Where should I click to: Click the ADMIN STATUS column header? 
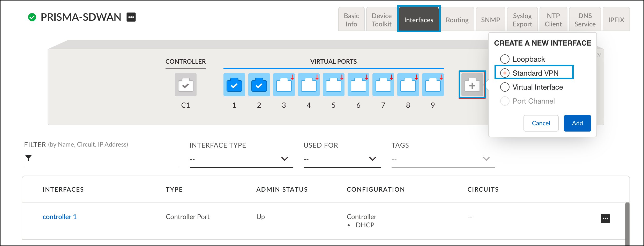[x=282, y=190]
